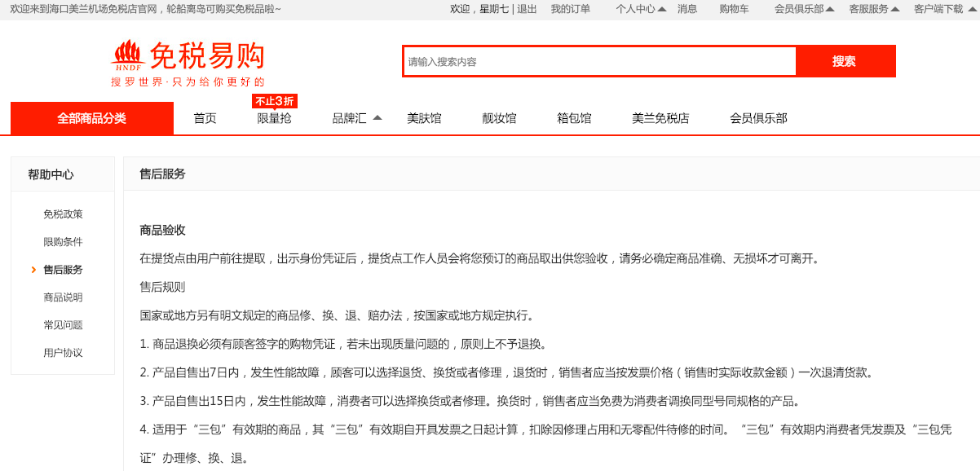Click the search input field
Viewport: 980px width, 471px height.
pos(600,61)
